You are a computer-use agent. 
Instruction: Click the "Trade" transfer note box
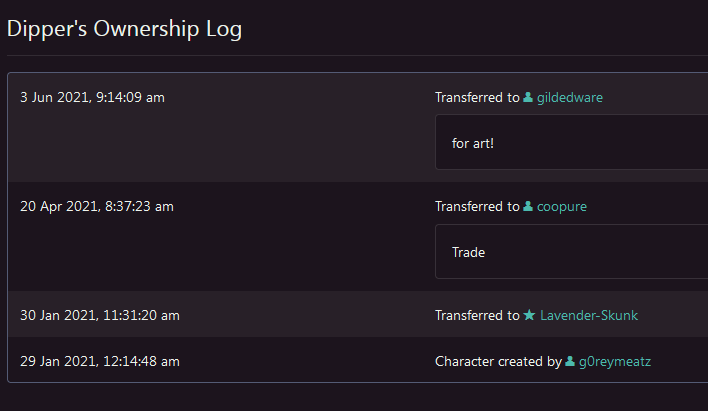point(571,252)
